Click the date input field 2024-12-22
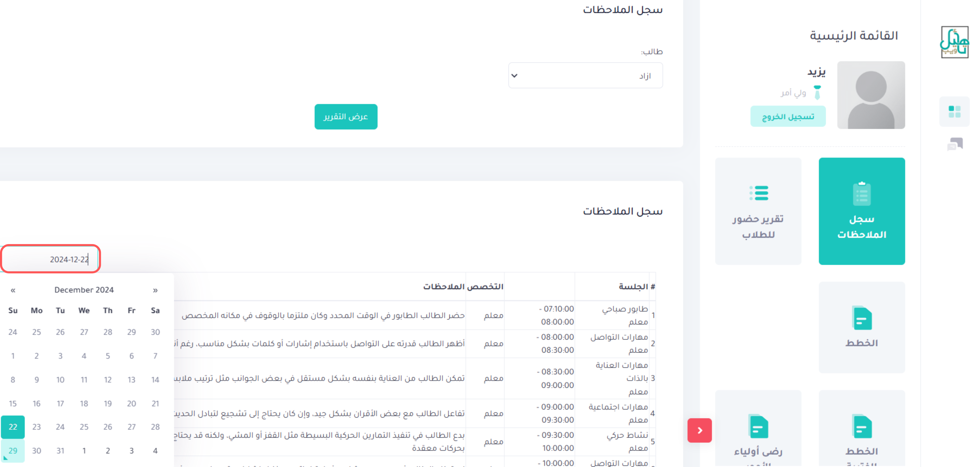The width and height of the screenshot is (980, 467). click(x=50, y=259)
